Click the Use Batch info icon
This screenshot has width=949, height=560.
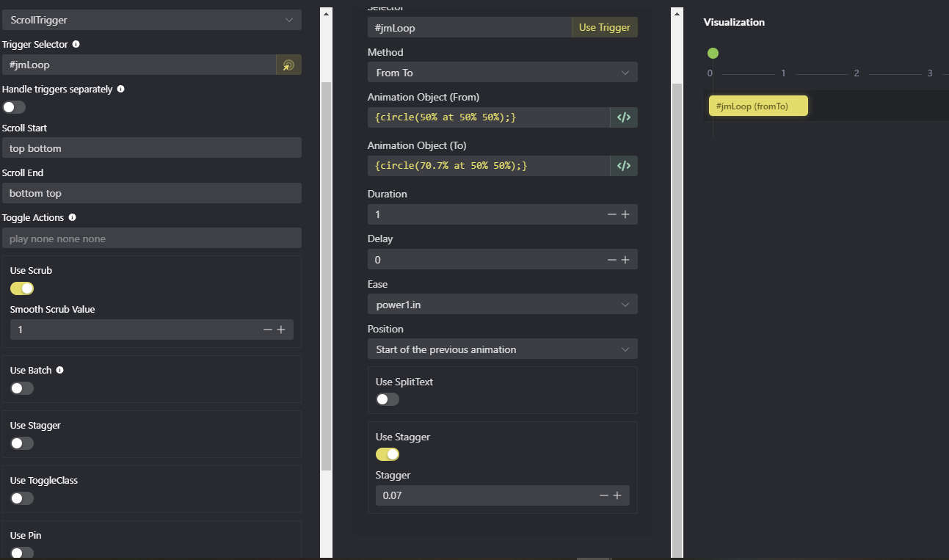(60, 370)
